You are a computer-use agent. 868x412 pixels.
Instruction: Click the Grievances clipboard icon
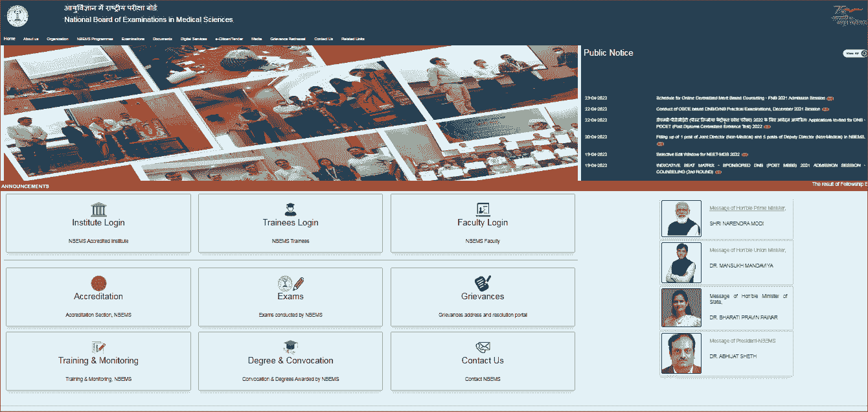pos(483,283)
